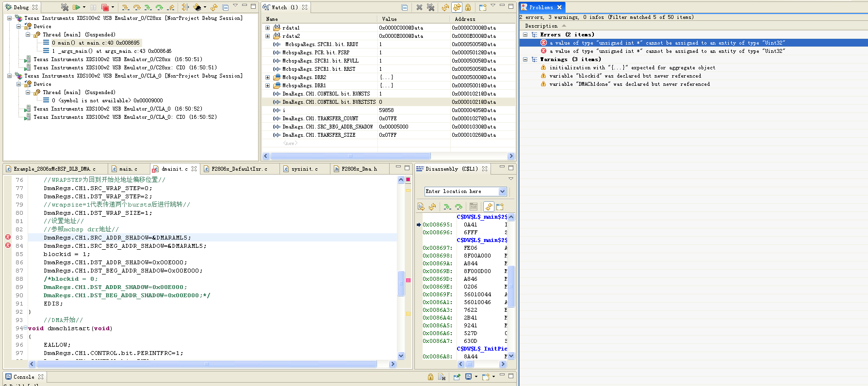
Task: Click the first yellow Step Into icon
Action: [125, 7]
